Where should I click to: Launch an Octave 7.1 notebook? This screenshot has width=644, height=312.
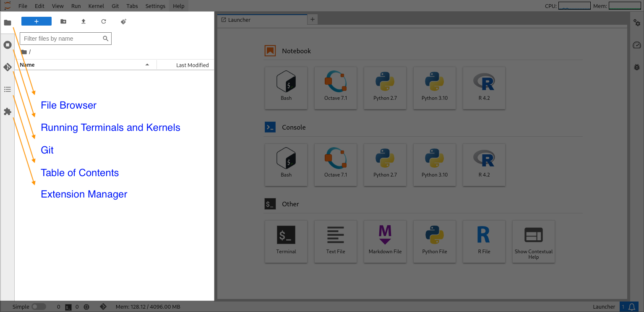(x=336, y=88)
